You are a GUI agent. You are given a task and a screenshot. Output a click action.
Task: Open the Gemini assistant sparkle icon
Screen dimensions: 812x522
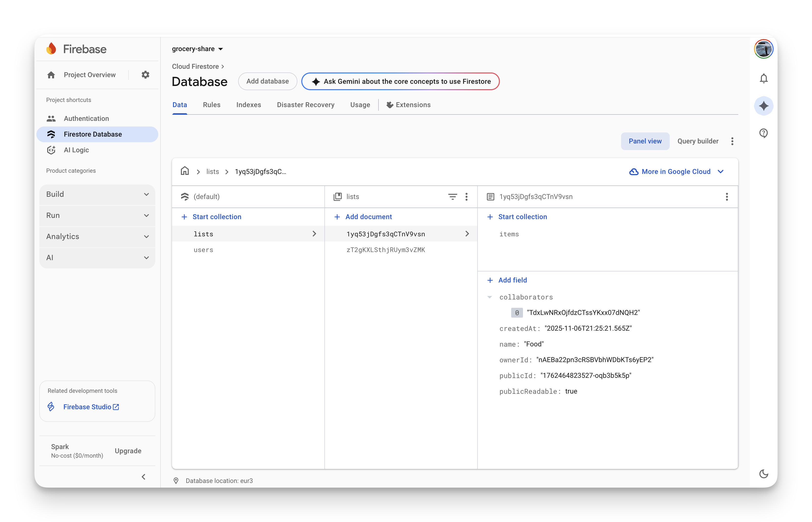point(764,106)
